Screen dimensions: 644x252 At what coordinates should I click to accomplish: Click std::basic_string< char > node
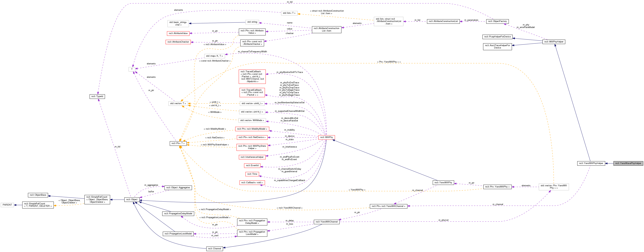178,23
